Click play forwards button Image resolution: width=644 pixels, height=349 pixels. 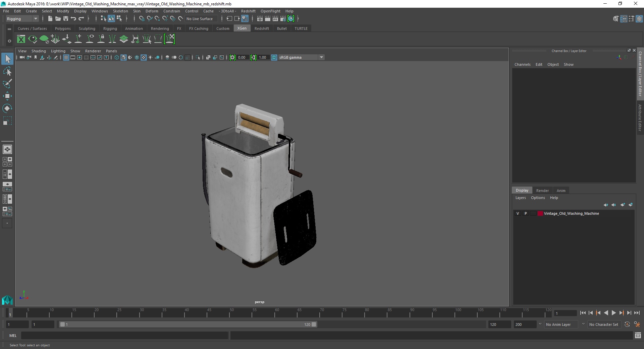click(x=613, y=313)
